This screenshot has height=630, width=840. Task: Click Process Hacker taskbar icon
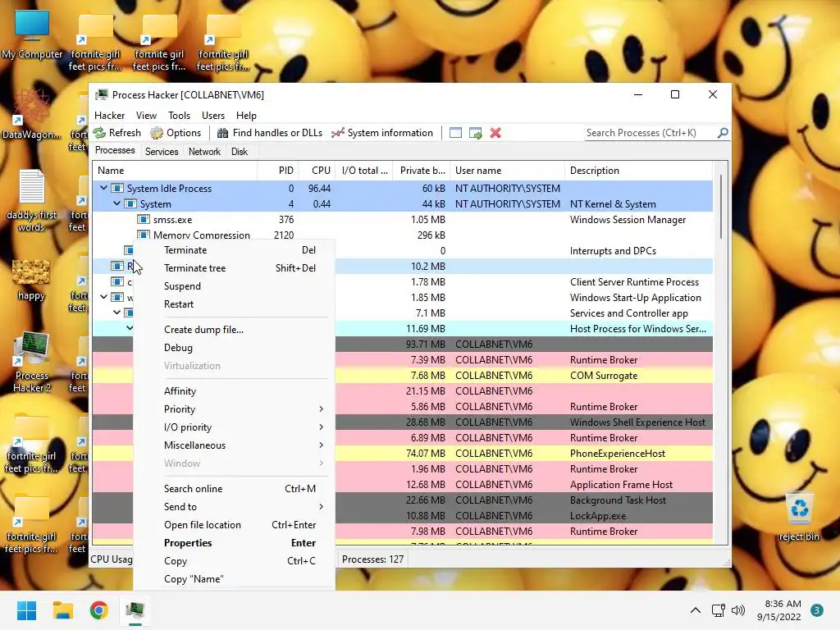tap(135, 610)
